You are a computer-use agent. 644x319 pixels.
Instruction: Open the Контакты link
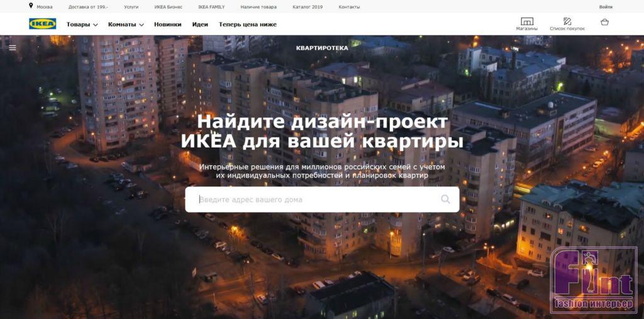(349, 7)
